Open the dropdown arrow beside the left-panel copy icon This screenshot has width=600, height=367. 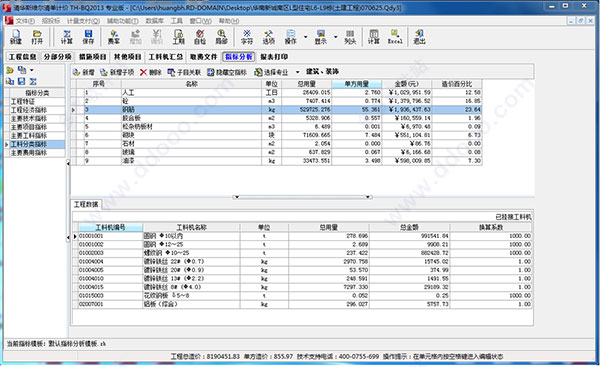(x=32, y=70)
